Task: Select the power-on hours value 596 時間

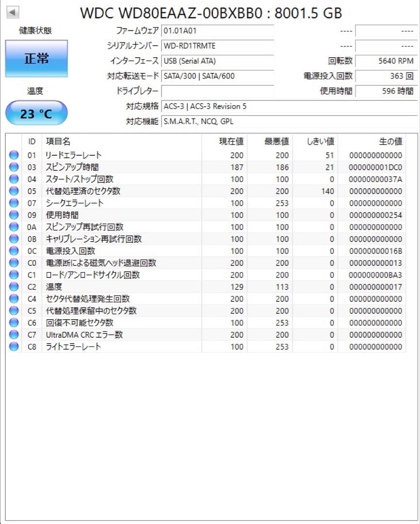Action: click(x=386, y=91)
